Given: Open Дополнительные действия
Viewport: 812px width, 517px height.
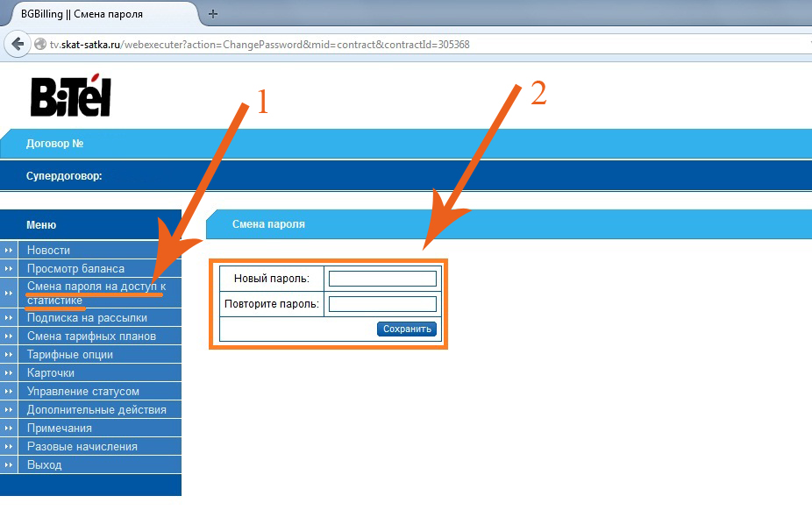Looking at the screenshot, I should (x=96, y=410).
